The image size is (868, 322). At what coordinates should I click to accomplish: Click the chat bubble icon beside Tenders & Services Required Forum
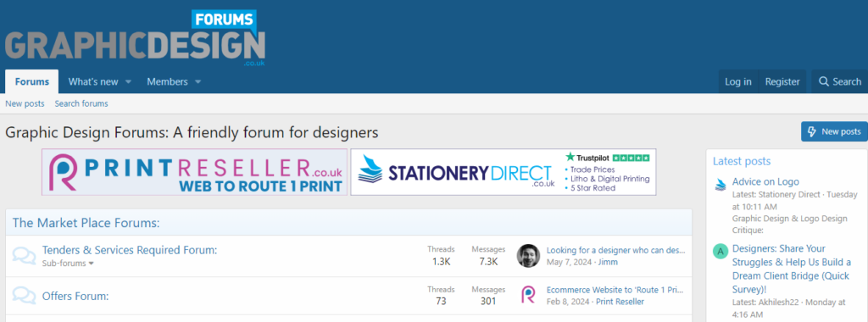24,255
